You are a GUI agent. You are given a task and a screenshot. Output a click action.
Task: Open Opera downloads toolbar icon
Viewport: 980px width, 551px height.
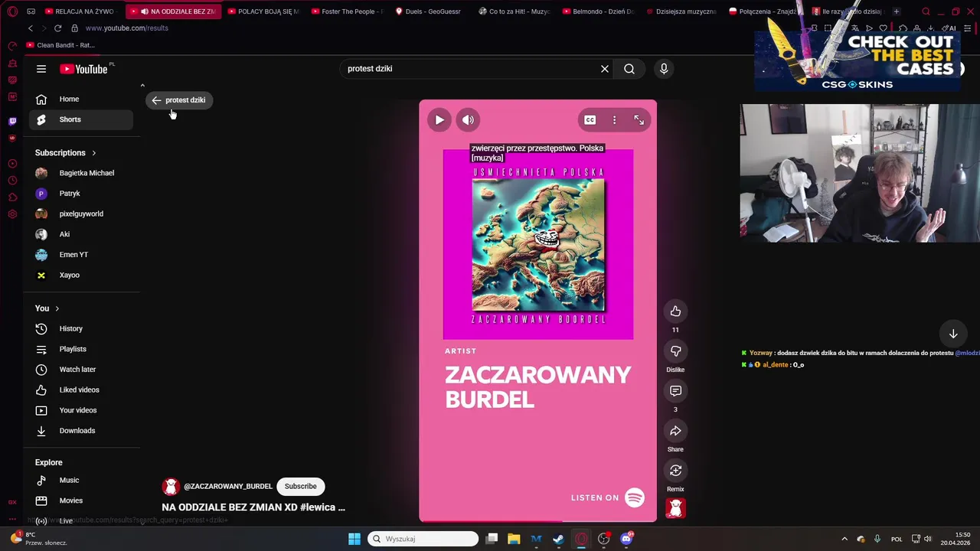click(x=930, y=28)
